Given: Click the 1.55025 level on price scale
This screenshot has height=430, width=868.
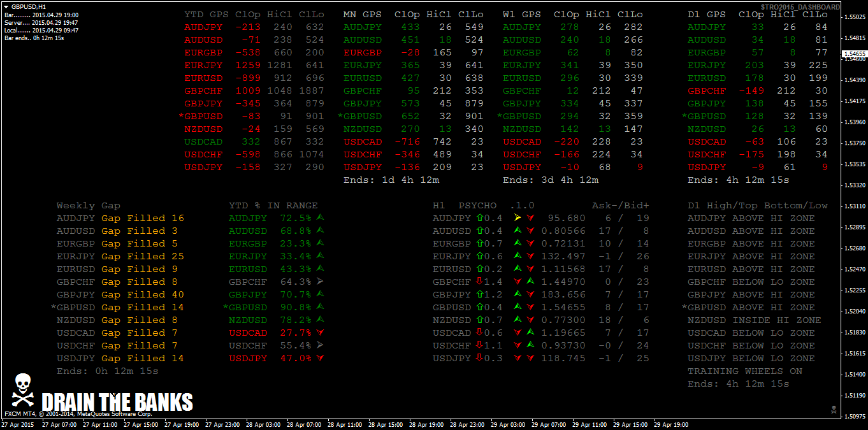Looking at the screenshot, I should pos(856,17).
